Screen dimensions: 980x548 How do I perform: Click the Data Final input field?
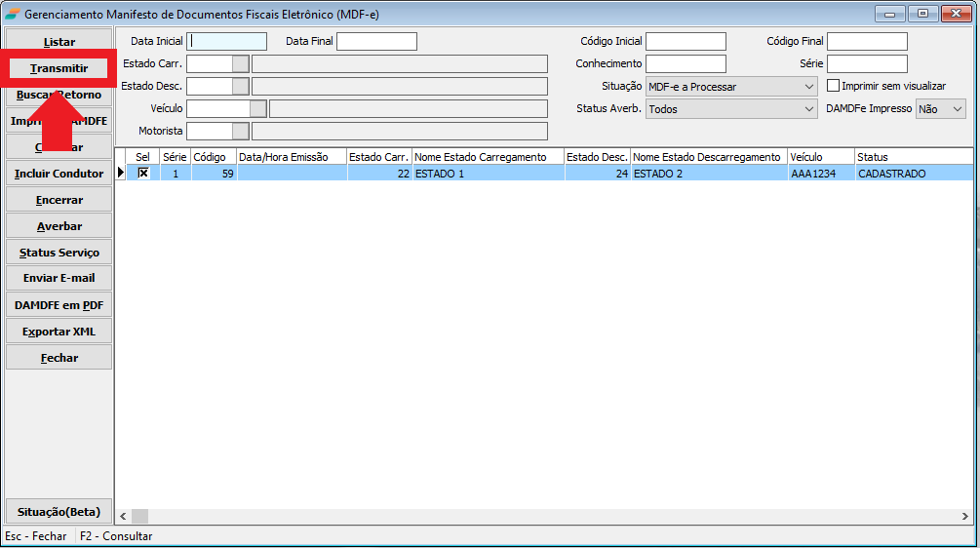(376, 41)
